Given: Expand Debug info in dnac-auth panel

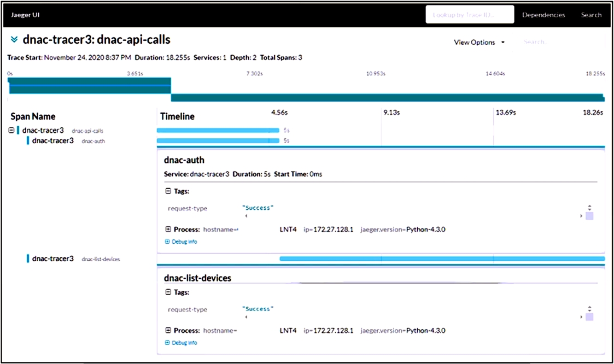Looking at the screenshot, I should click(181, 242).
